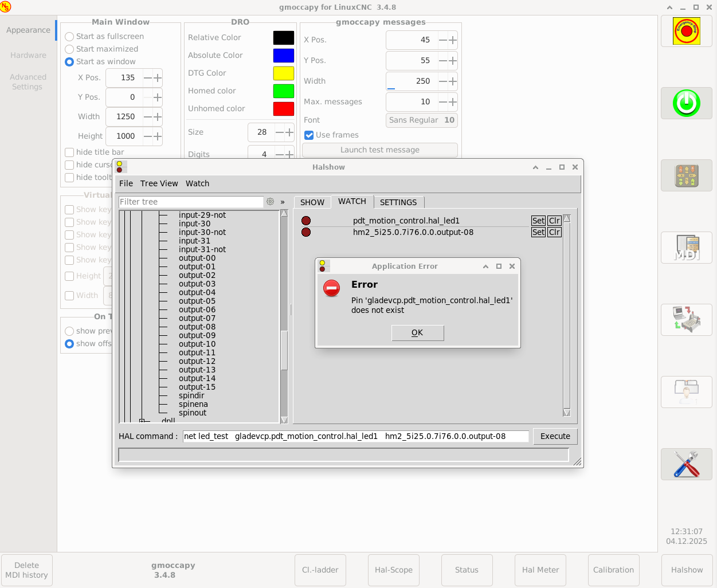Expand the filter tree chevron arrows

coord(283,202)
